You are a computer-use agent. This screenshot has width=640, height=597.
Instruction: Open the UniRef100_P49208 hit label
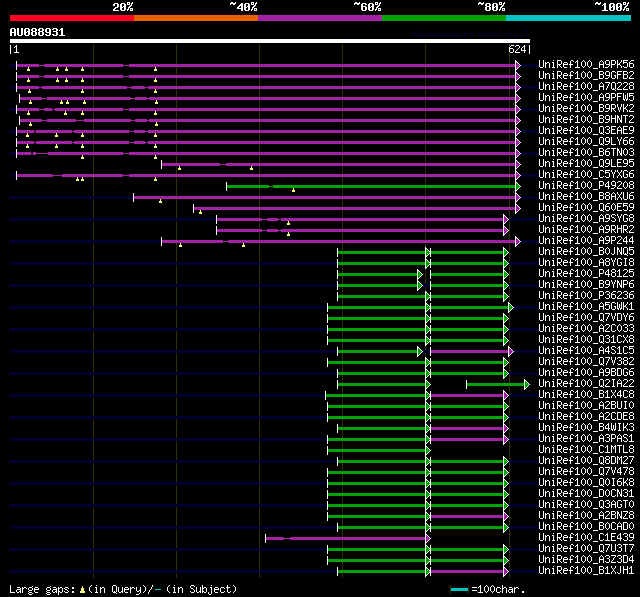tap(586, 186)
